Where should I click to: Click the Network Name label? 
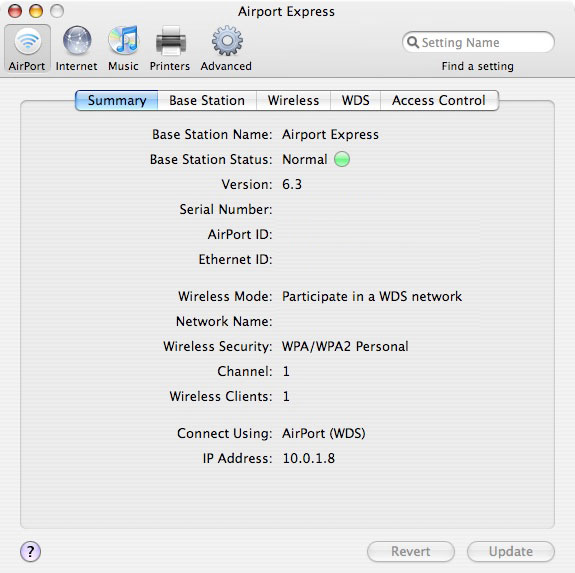click(224, 322)
